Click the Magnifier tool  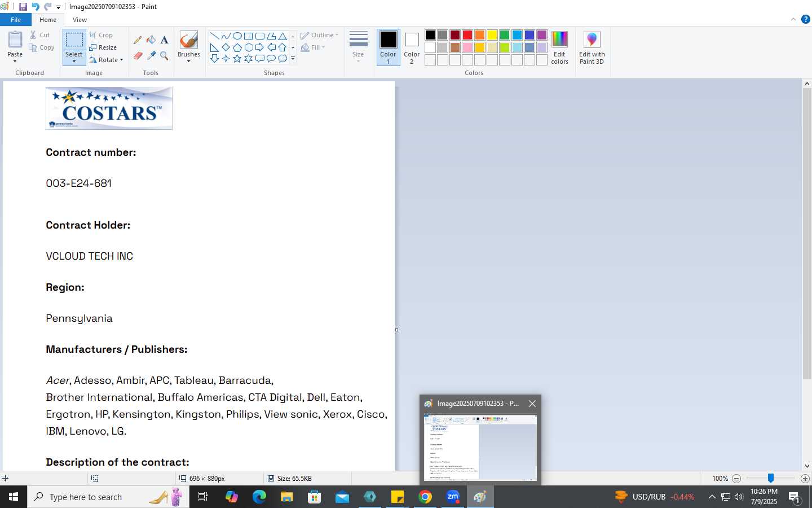(164, 55)
